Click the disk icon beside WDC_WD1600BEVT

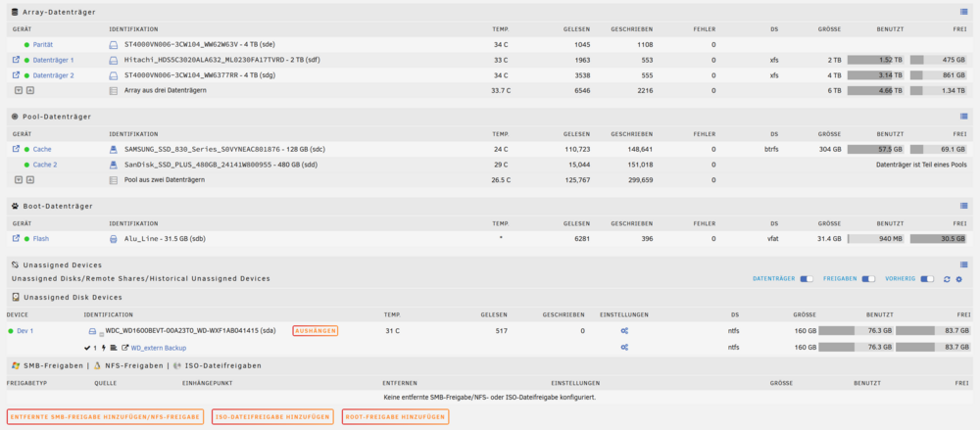point(92,331)
